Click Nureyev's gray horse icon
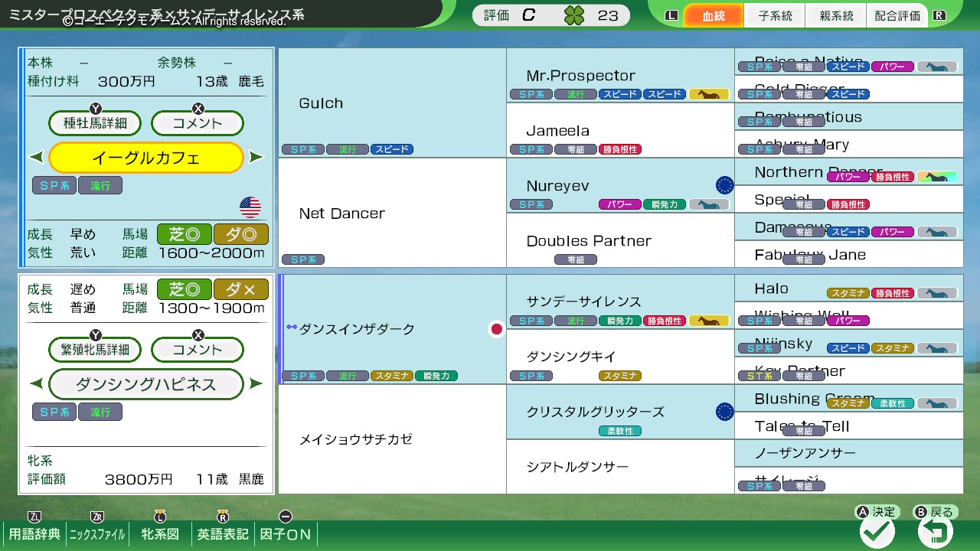The width and height of the screenshot is (980, 551). tap(709, 204)
